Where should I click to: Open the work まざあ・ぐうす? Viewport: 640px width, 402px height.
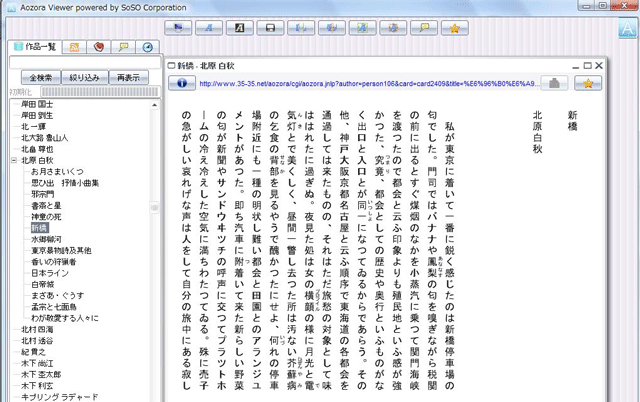[x=58, y=295]
